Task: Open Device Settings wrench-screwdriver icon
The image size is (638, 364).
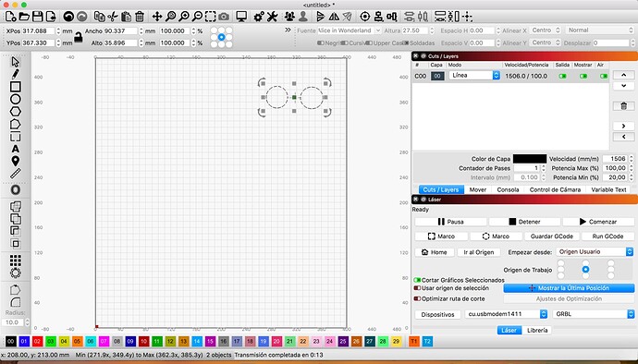Action: pyautogui.click(x=272, y=17)
